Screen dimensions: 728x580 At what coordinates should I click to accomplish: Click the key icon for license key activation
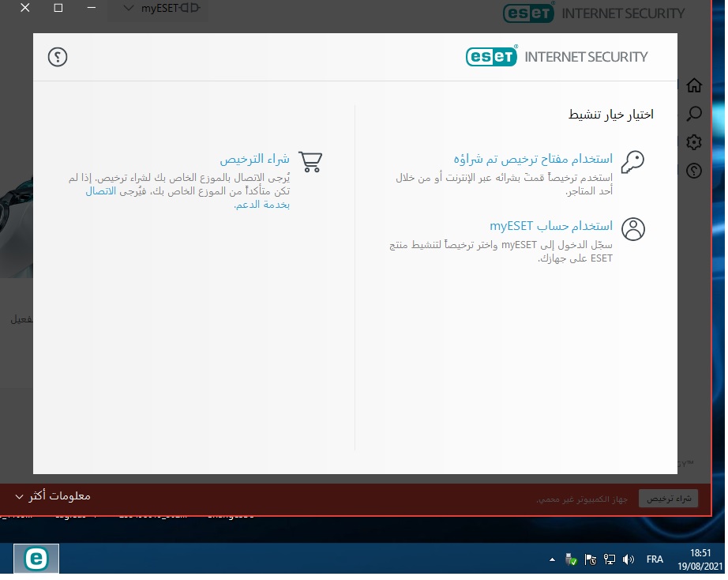tap(633, 162)
